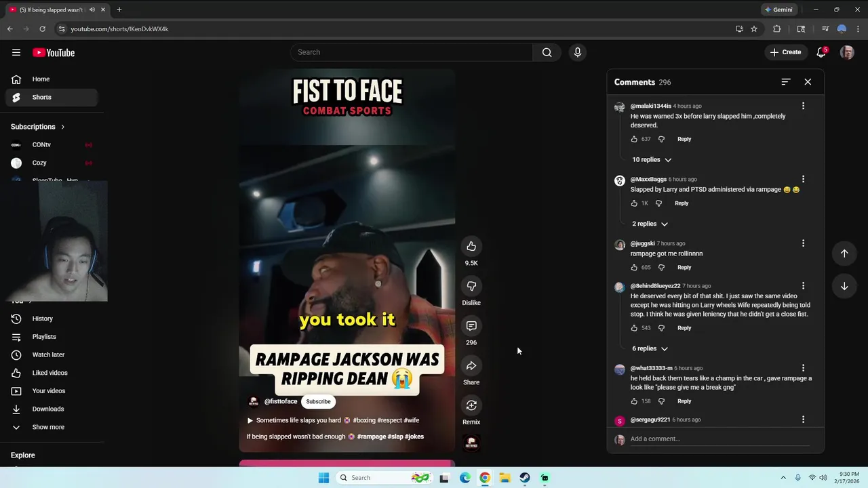The width and height of the screenshot is (868, 488).
Task: Go to the previous Short with up arrow
Action: coord(844,253)
